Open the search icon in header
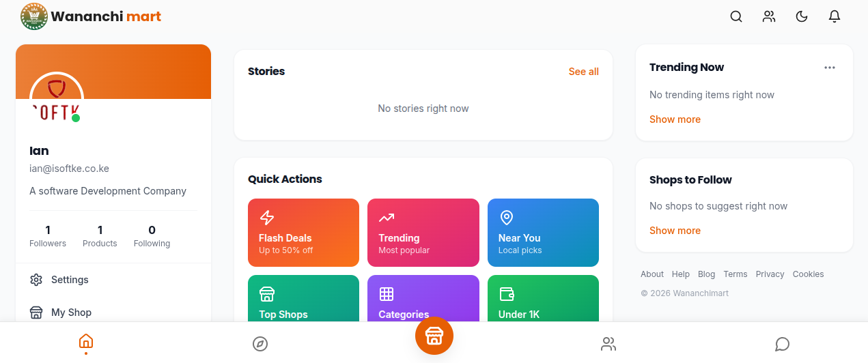The width and height of the screenshot is (868, 363). 736,16
